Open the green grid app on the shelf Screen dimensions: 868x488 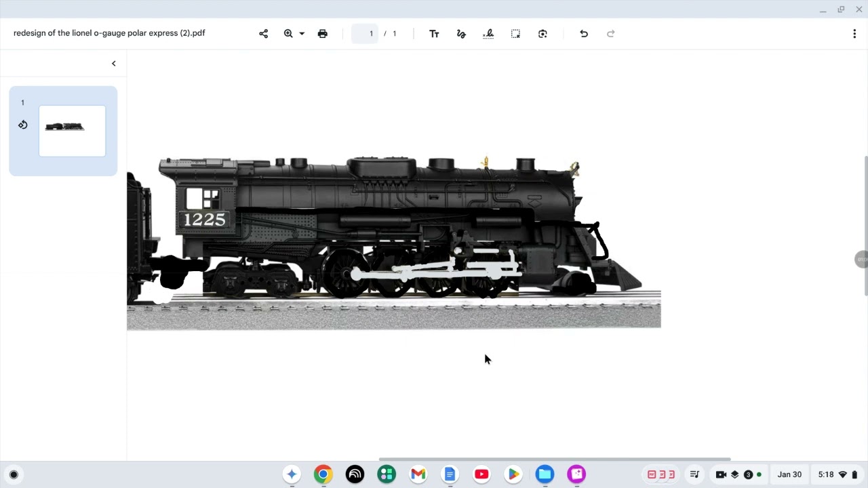(x=387, y=474)
